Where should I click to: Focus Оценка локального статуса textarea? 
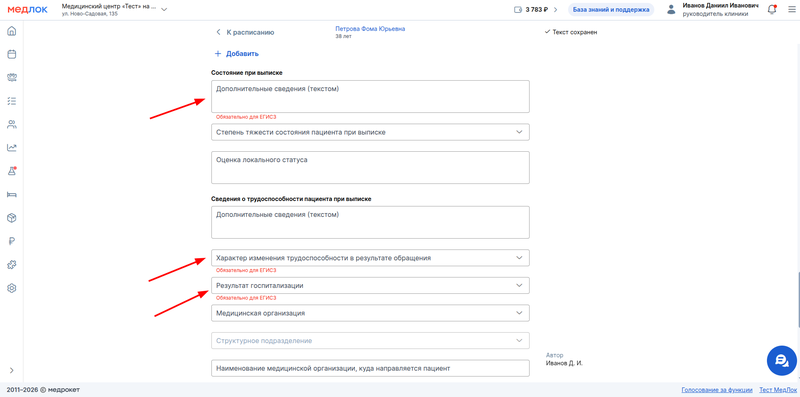tap(370, 167)
